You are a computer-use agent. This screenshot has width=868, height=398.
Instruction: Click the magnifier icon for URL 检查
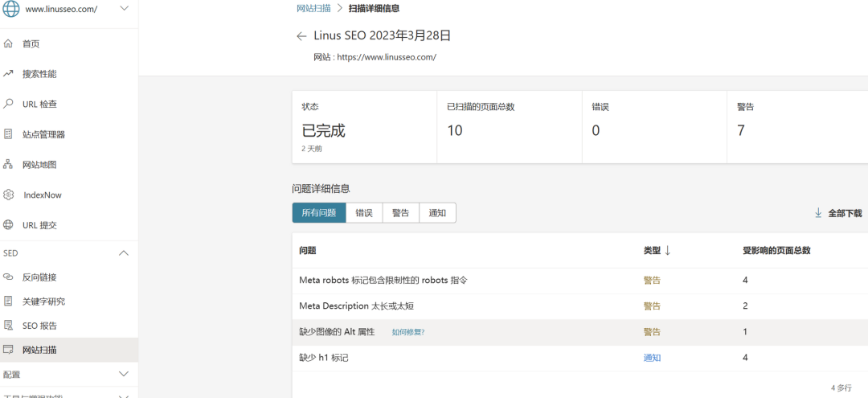8,104
